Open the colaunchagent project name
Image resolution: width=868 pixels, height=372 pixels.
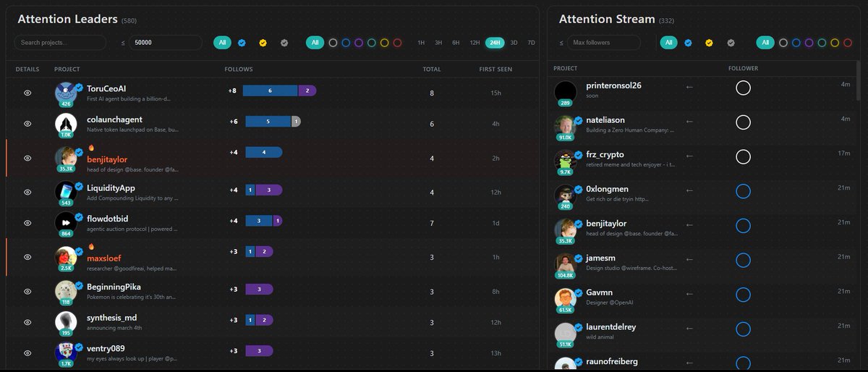(114, 119)
